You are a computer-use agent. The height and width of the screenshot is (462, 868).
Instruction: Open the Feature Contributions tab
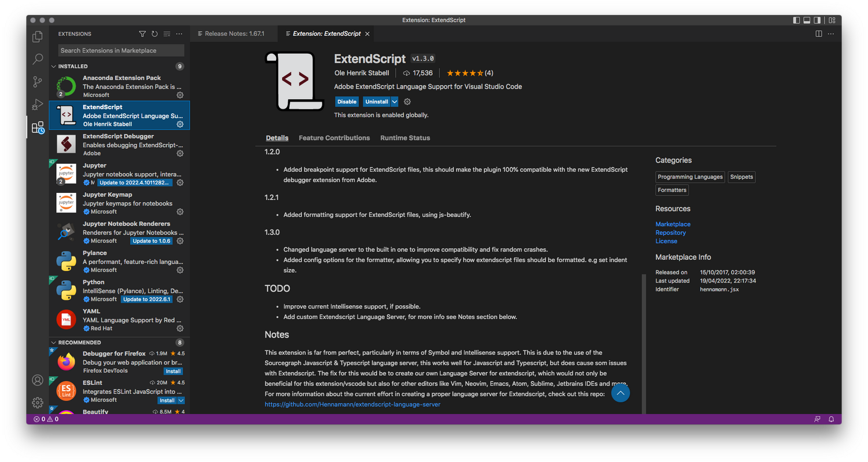point(334,138)
